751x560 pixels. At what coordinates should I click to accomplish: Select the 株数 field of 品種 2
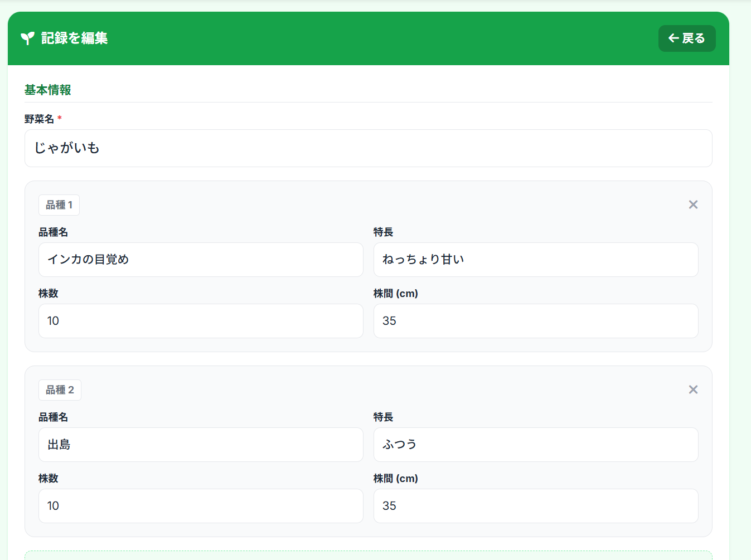click(x=201, y=506)
